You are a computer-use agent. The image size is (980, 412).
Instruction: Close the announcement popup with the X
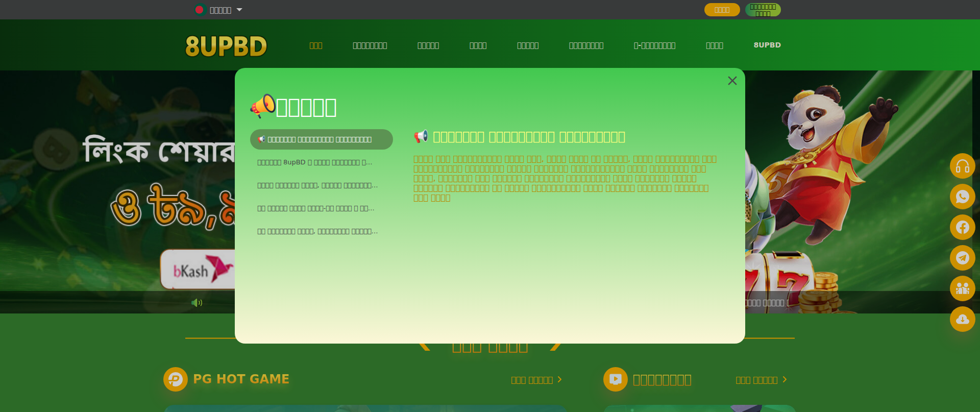click(x=732, y=81)
